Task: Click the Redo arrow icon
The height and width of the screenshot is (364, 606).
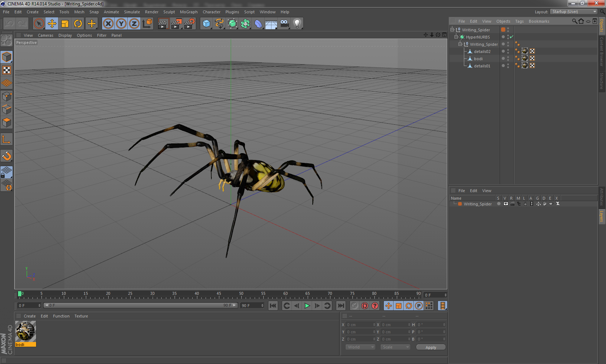Action: click(22, 24)
